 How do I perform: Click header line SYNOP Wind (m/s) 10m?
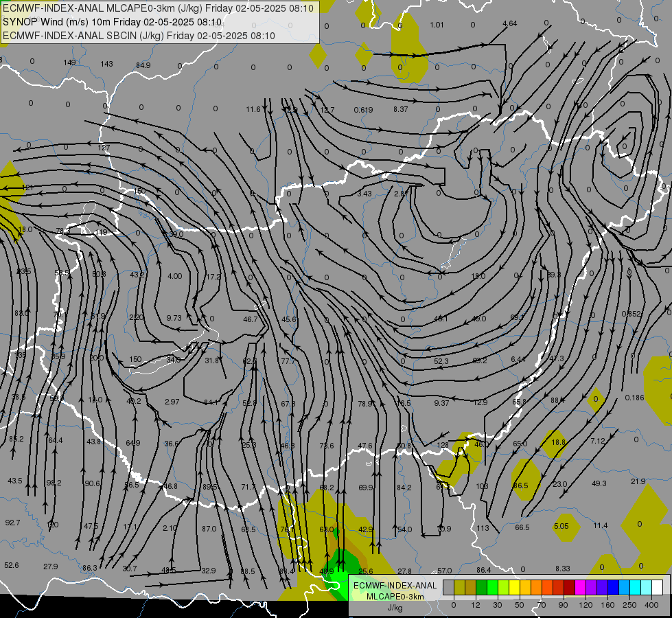[x=113, y=22]
